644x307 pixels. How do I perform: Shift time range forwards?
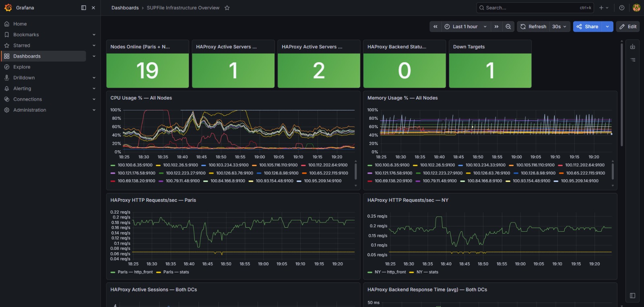(x=497, y=27)
